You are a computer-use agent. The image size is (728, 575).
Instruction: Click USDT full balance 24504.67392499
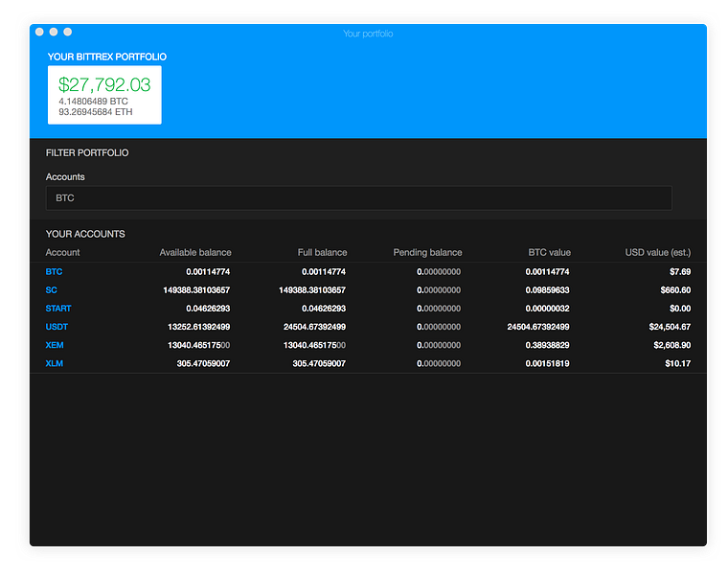[314, 327]
